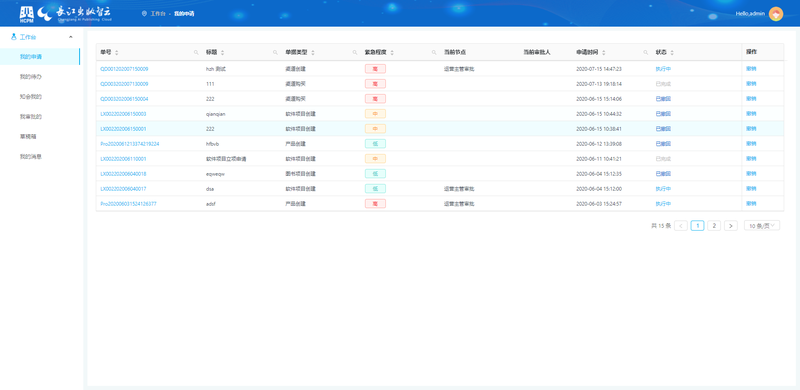This screenshot has width=800, height=390.
Task: Open 我的消息 in sidebar
Action: pyautogui.click(x=31, y=157)
